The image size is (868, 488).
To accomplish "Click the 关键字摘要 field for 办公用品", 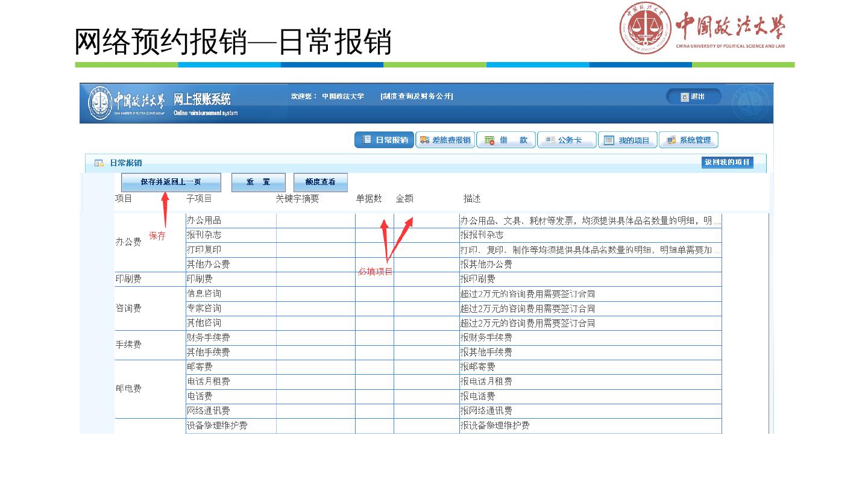I will click(x=316, y=221).
